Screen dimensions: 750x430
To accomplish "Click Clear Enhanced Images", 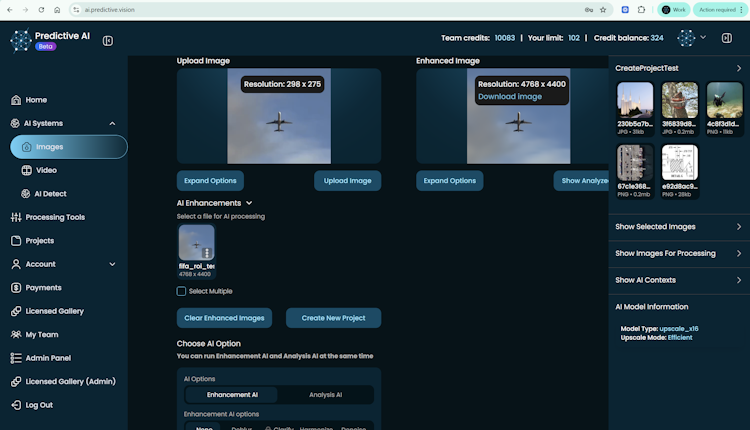I will (x=224, y=318).
